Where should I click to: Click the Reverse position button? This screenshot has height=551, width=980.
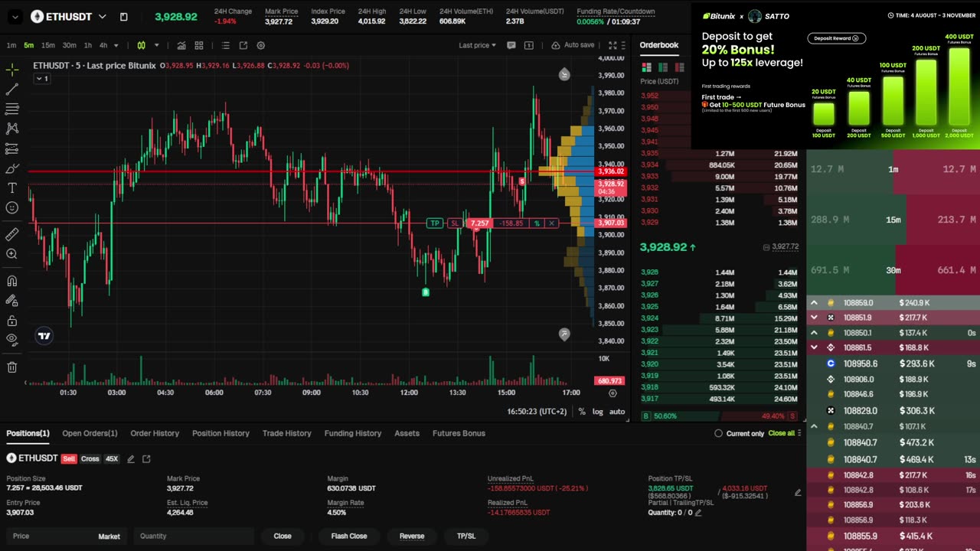[x=412, y=536]
